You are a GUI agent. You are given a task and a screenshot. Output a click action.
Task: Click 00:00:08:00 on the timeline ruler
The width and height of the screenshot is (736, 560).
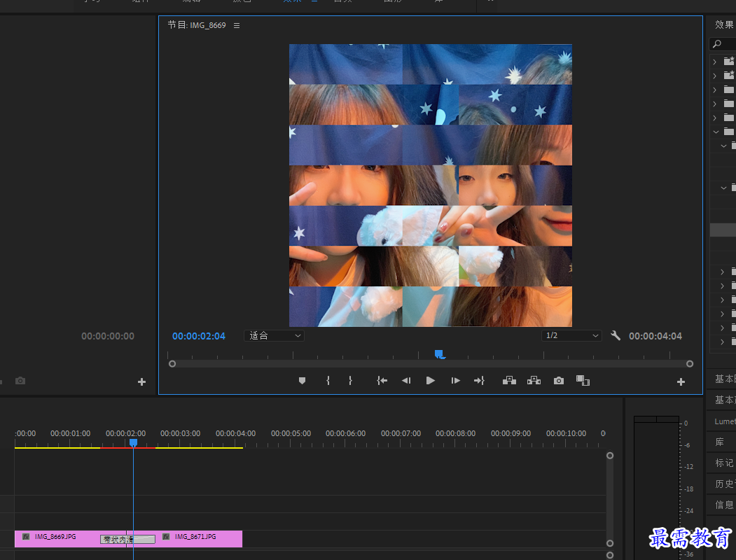coord(455,433)
